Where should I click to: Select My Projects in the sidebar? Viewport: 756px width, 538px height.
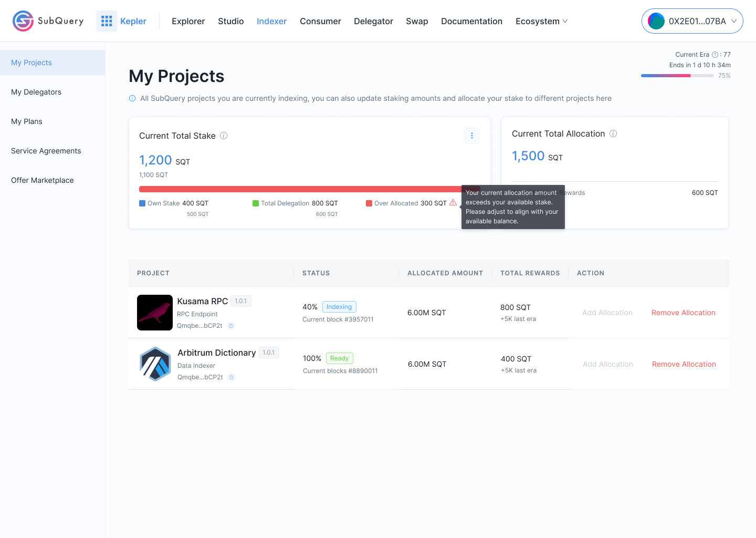52,63
